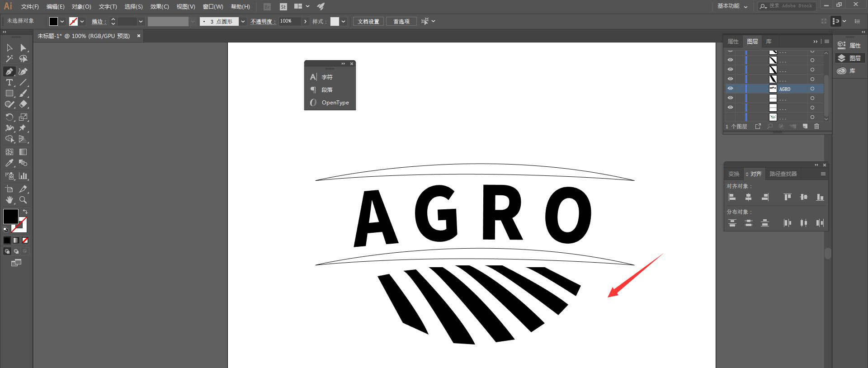The width and height of the screenshot is (868, 368).
Task: Swap fill and stroke colors arrow
Action: 25,212
